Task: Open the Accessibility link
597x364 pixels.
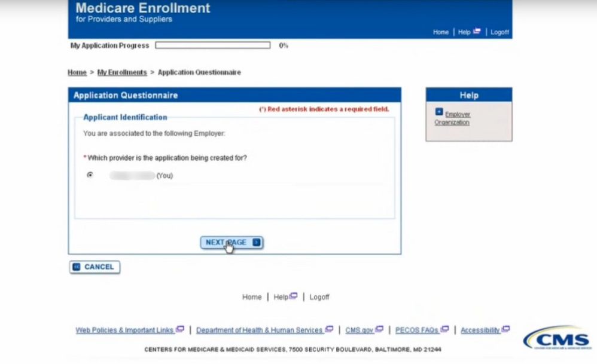Action: [x=480, y=330]
